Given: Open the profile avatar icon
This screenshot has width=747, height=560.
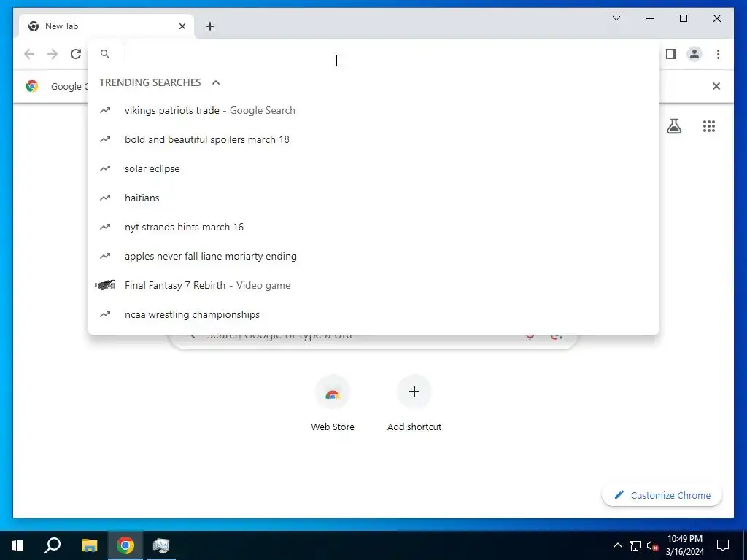Looking at the screenshot, I should [x=694, y=54].
